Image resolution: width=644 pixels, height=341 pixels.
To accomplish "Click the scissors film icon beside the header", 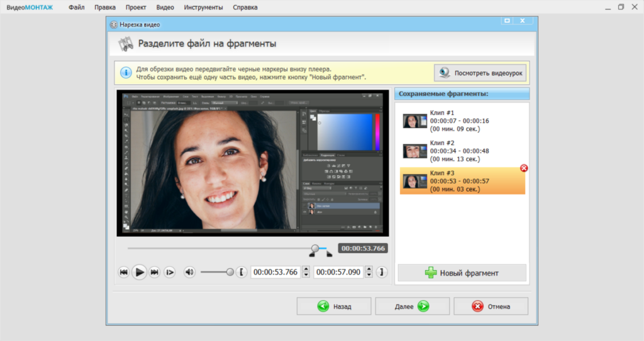I will click(126, 43).
